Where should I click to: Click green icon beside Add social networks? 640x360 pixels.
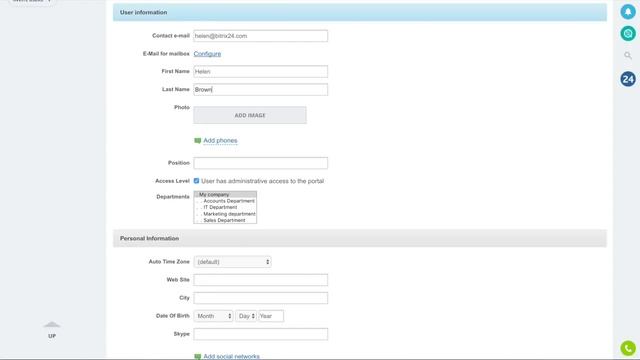(x=198, y=357)
